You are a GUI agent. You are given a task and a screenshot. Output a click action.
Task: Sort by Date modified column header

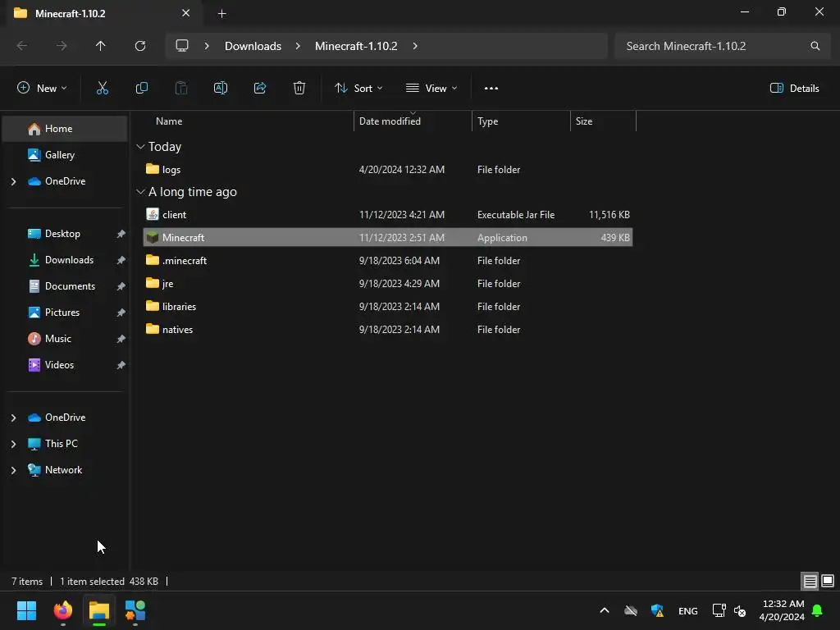(x=413, y=121)
